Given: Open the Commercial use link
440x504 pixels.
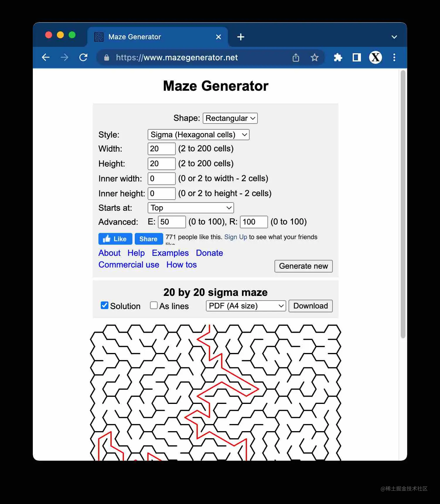Looking at the screenshot, I should point(129,265).
